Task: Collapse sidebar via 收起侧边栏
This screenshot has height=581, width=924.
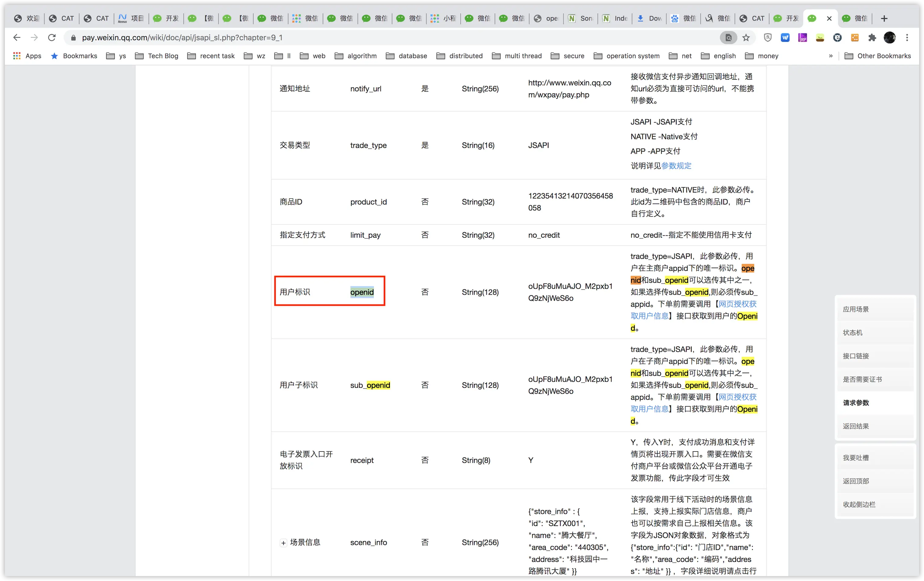Action: point(859,504)
